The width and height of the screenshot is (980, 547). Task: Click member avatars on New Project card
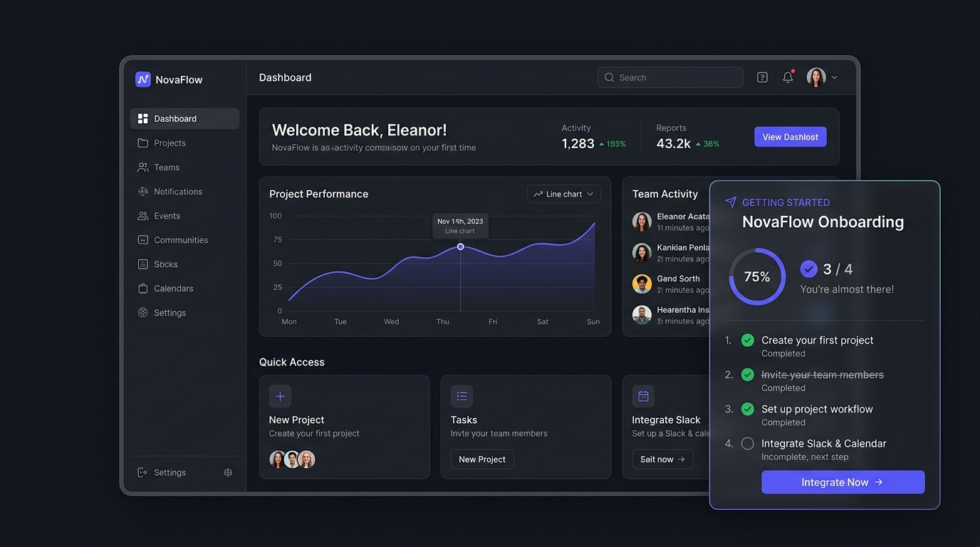click(292, 459)
